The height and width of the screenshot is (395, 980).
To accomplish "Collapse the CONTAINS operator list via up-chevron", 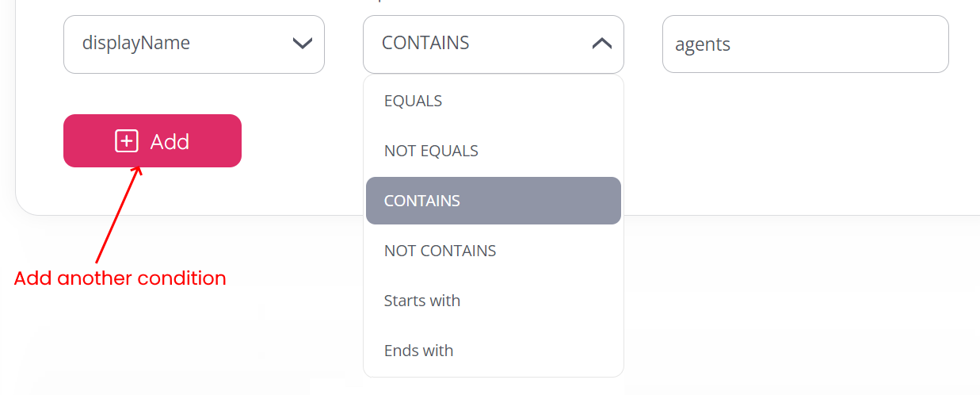I will click(601, 44).
